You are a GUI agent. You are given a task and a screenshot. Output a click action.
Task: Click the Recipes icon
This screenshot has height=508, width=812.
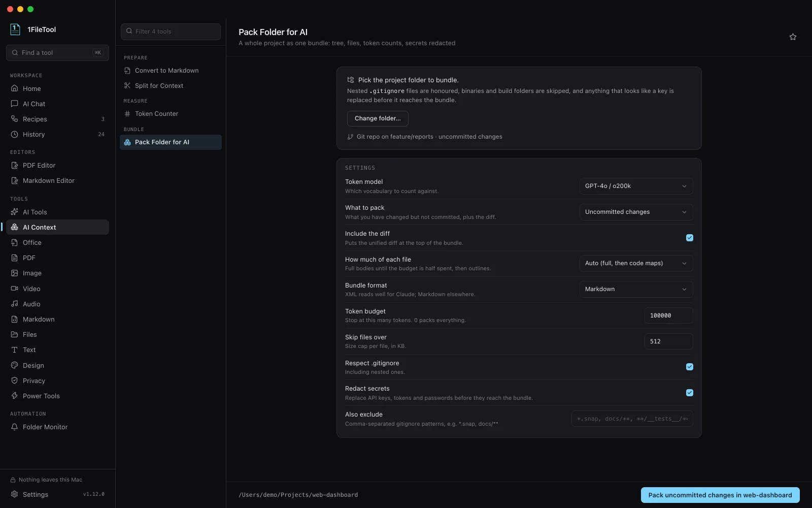pos(15,119)
